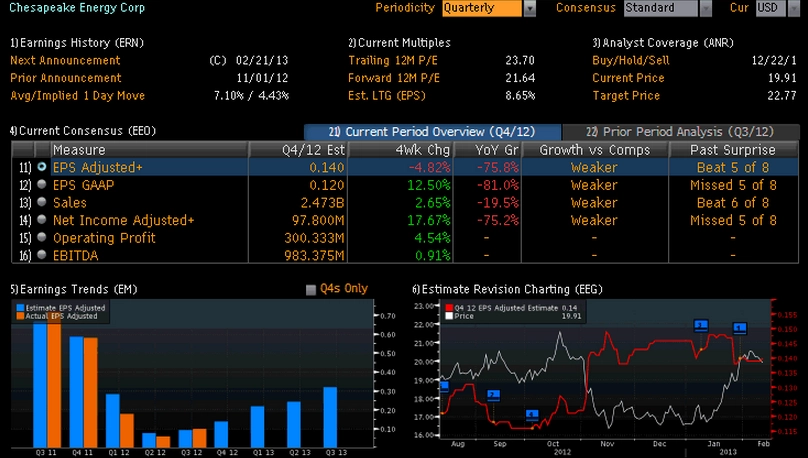Click the Chesapeake Energy Corp title
The image size is (808, 458).
click(77, 7)
